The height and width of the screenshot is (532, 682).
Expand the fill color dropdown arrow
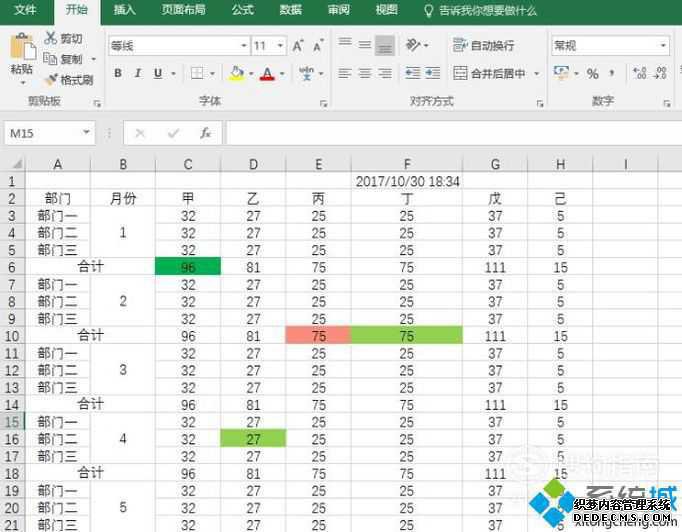pos(251,74)
